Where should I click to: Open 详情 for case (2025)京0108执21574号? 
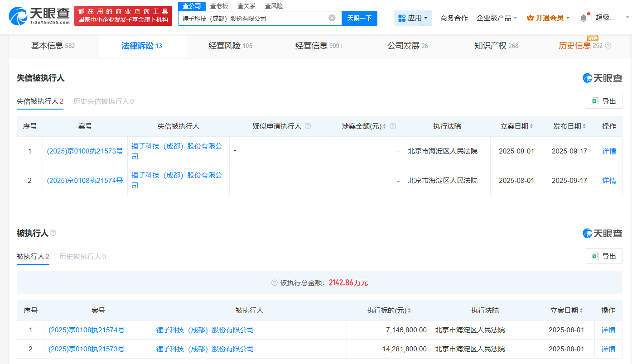(608, 180)
